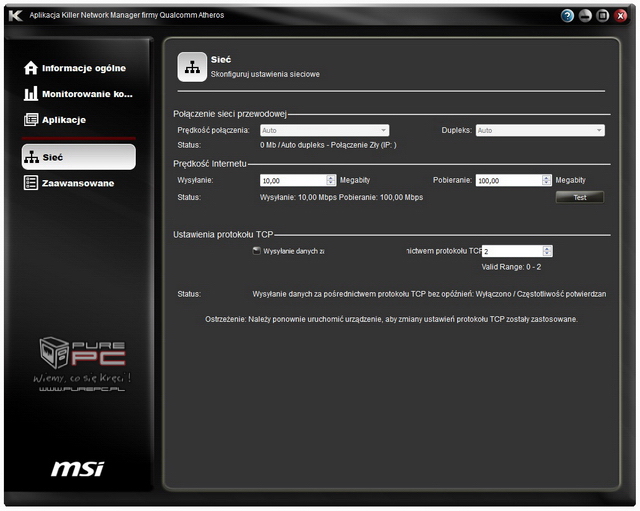
Task: Click the home icon beside Informacje ogólne
Action: point(31,68)
